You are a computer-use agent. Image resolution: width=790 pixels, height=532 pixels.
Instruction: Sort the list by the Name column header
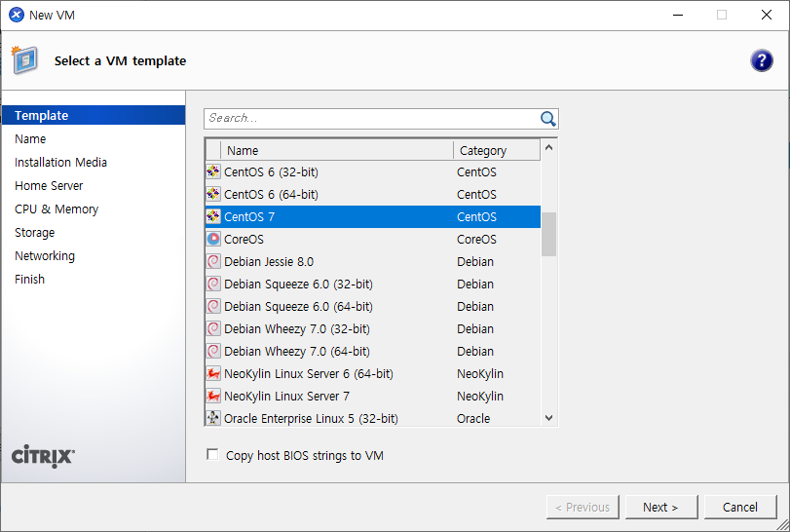[337, 151]
